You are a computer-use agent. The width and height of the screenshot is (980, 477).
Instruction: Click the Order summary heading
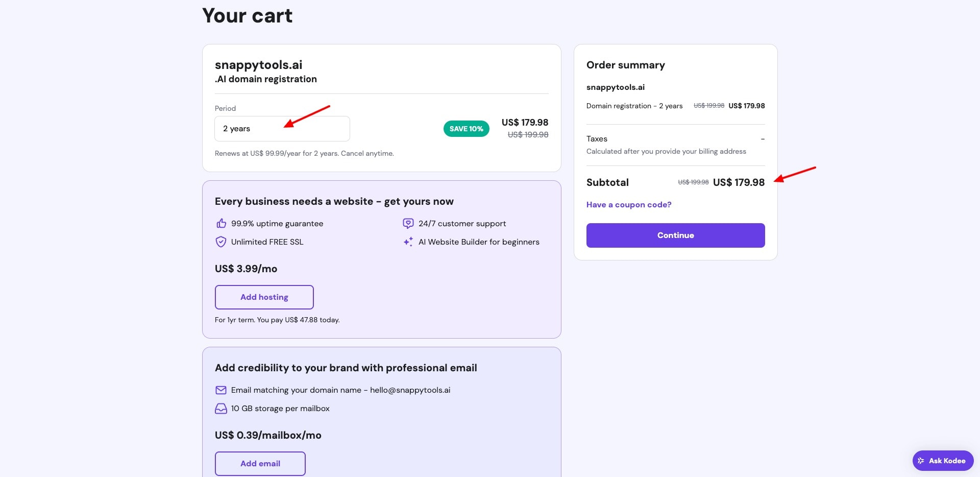point(625,65)
